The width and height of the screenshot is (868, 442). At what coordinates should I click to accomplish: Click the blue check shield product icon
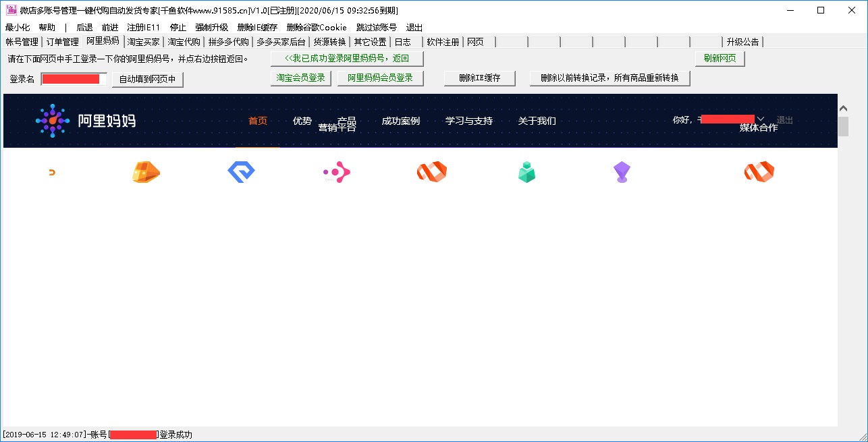click(241, 173)
